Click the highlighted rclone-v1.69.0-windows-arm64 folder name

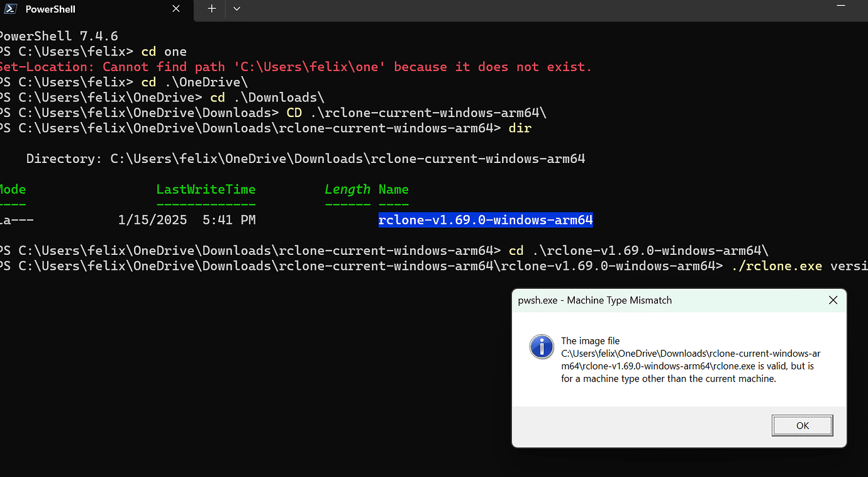(486, 220)
